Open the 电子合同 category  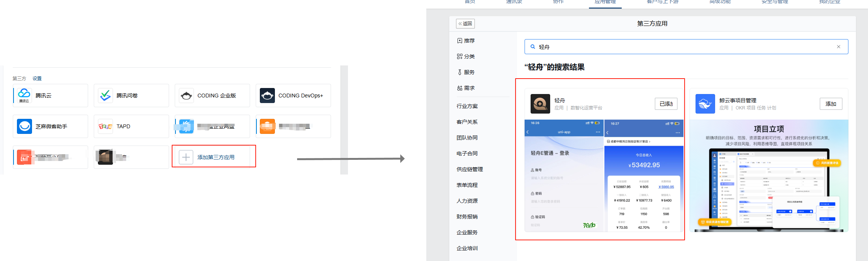[x=467, y=153]
